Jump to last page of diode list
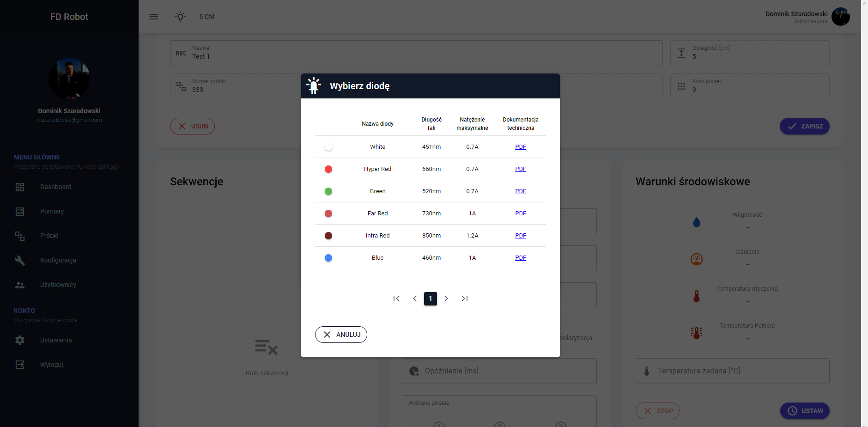This screenshot has height=427, width=868. tap(465, 299)
